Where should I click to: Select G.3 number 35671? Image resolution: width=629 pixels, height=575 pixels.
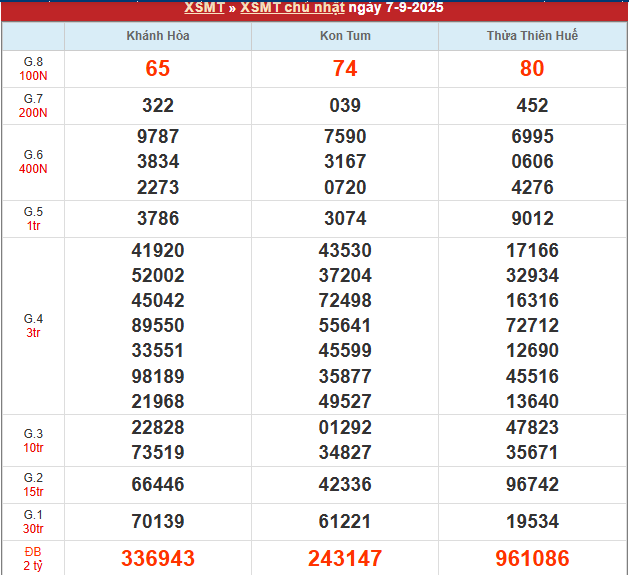tap(532, 453)
